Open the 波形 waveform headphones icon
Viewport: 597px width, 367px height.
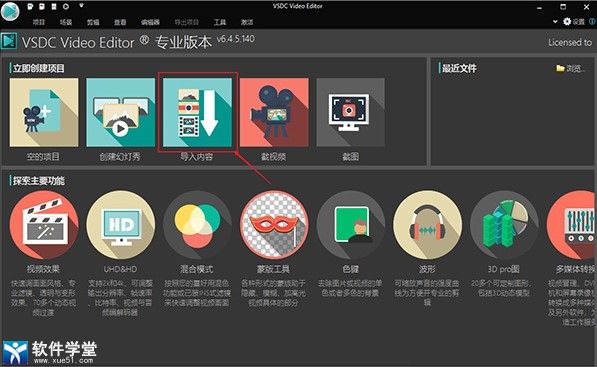427,225
